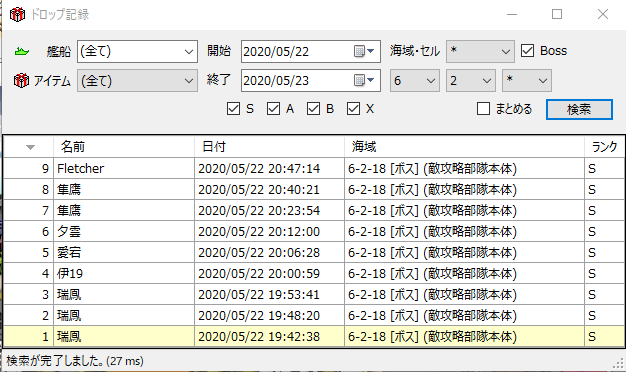Open the cell dropdown showing * next to 2
The width and height of the screenshot is (626, 372).
coord(527,81)
